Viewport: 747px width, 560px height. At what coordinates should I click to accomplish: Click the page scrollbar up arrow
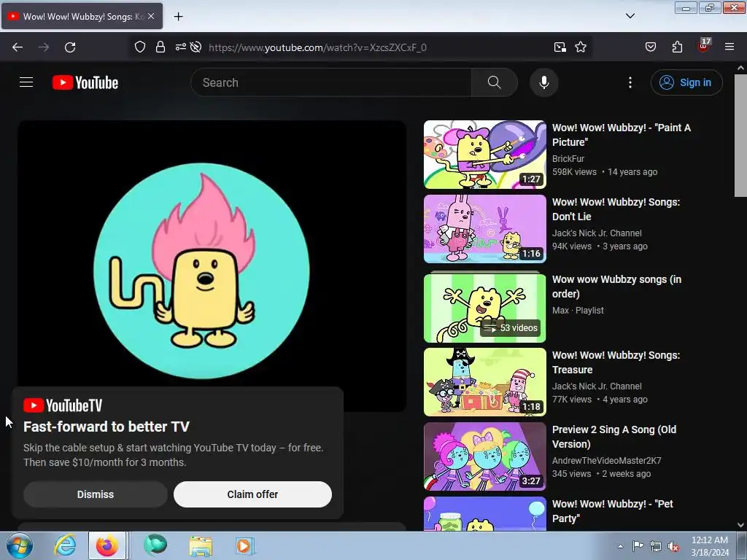[741, 68]
